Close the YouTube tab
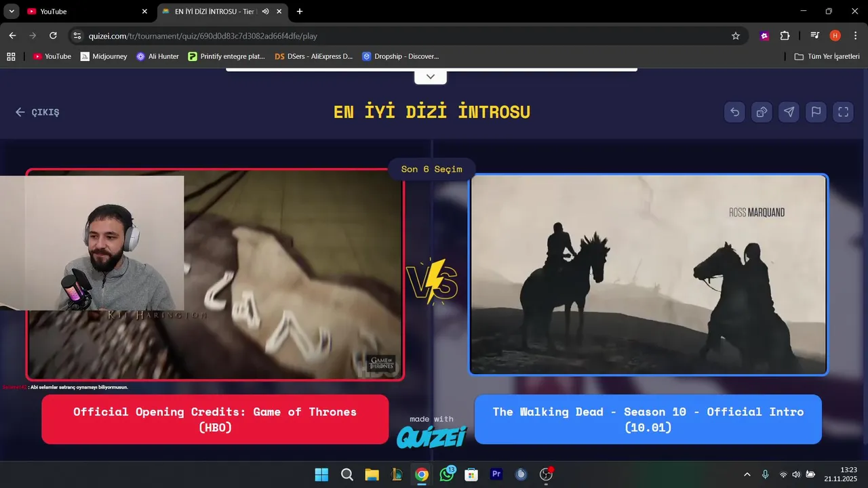The height and width of the screenshot is (488, 868). pos(144,12)
